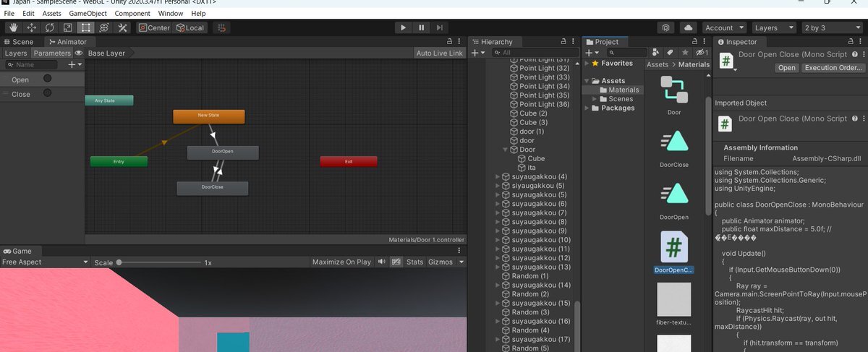Image resolution: width=868 pixels, height=352 pixels.
Task: Click the Play button
Action: point(404,27)
